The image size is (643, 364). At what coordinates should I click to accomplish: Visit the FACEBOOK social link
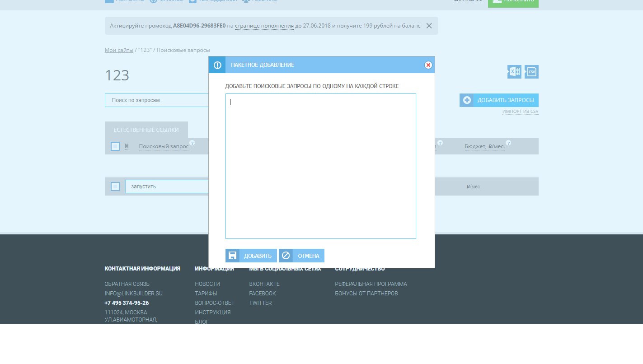(263, 294)
